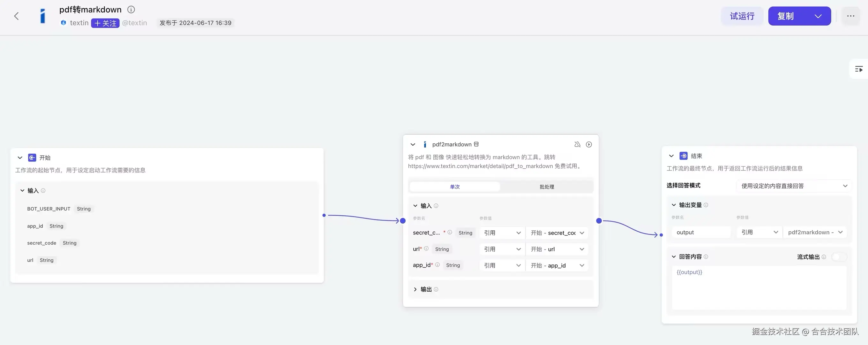The height and width of the screenshot is (345, 868).
Task: Click the run panel icon at right edge
Action: [858, 69]
